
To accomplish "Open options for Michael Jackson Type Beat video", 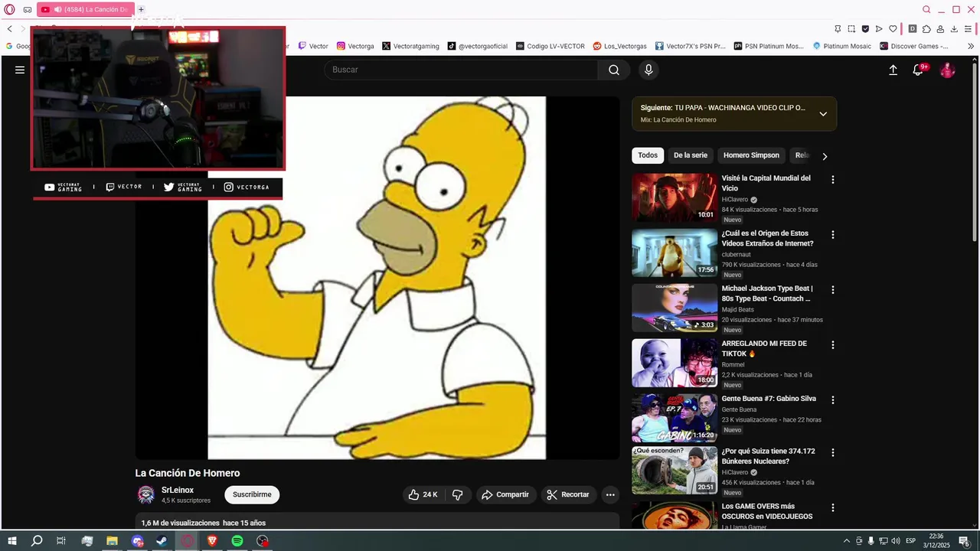I will (833, 290).
